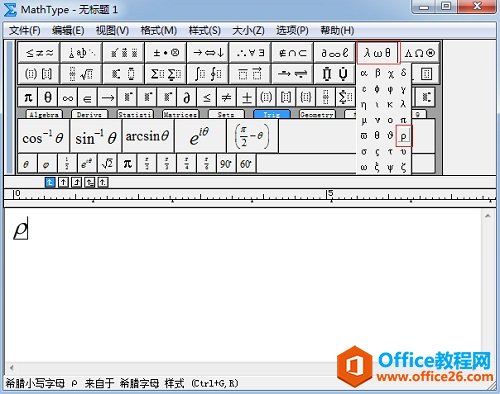
Task: Select the highlighted blue tab-stop alignment button
Action: point(50,182)
